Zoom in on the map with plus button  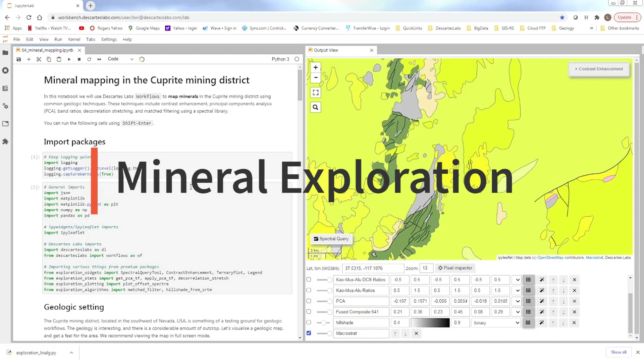point(315,67)
